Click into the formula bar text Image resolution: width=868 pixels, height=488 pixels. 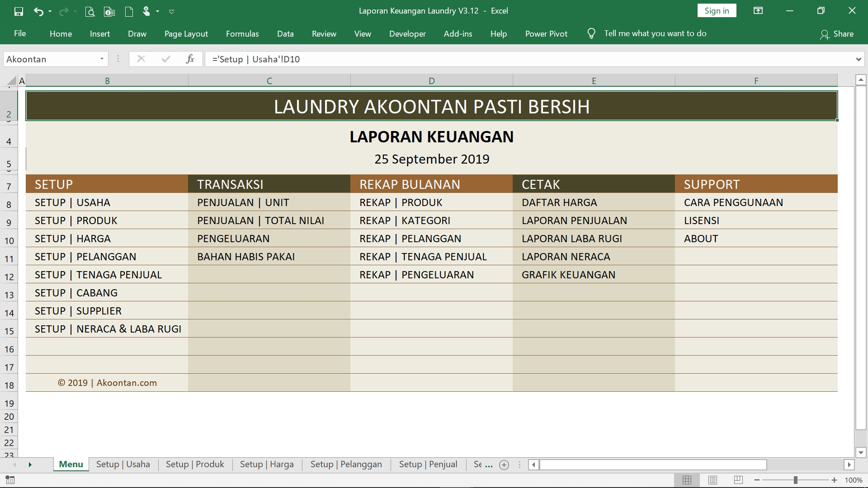pos(529,59)
